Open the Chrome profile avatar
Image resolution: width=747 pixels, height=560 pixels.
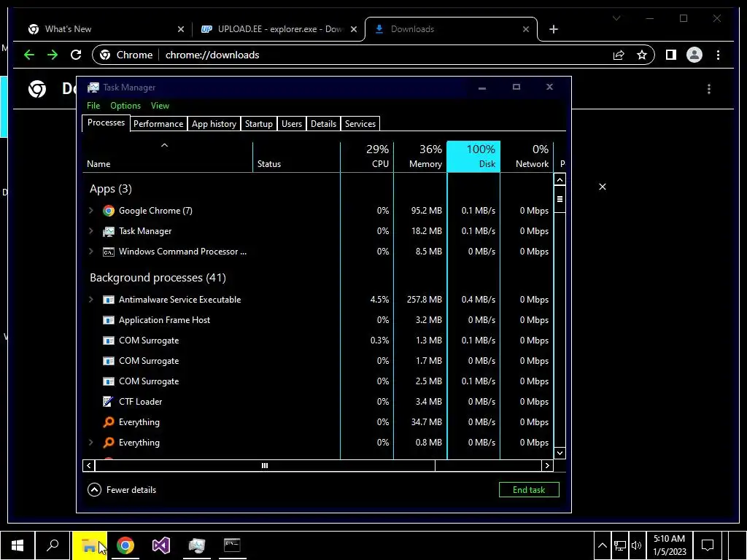[x=694, y=55]
